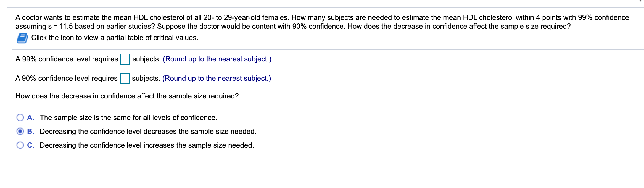644x188 pixels.
Task: Select radio button for option C
Action: (x=20, y=145)
